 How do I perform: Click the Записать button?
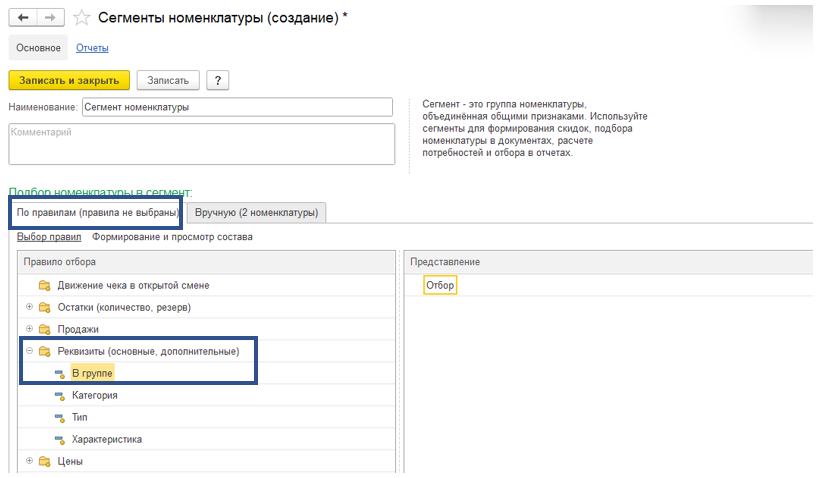[168, 80]
